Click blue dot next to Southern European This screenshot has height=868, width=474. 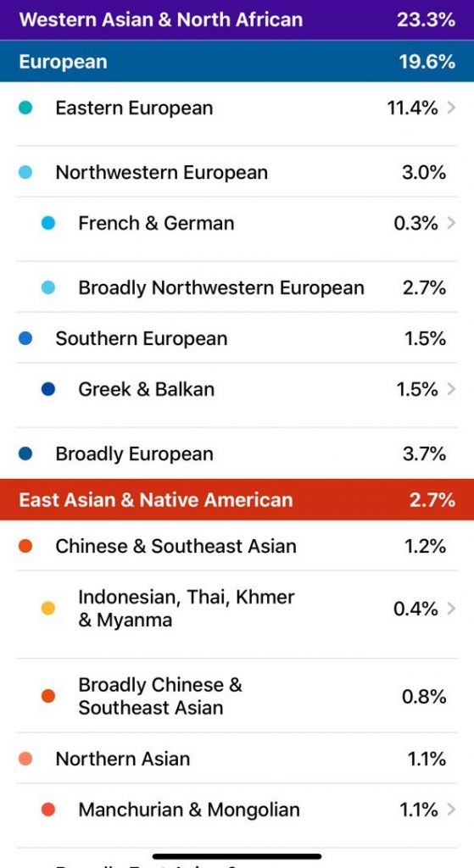tap(25, 339)
